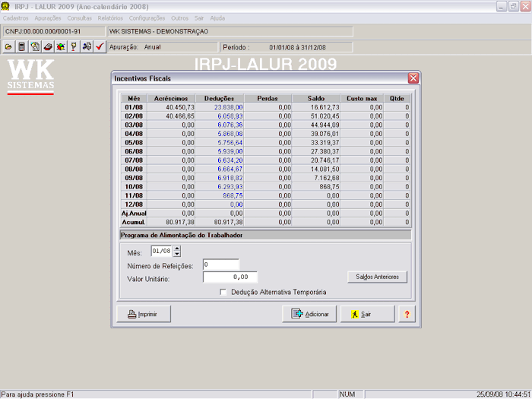Screen dimensions: 532x399
Task: Click the red question mark help button
Action: (407, 314)
